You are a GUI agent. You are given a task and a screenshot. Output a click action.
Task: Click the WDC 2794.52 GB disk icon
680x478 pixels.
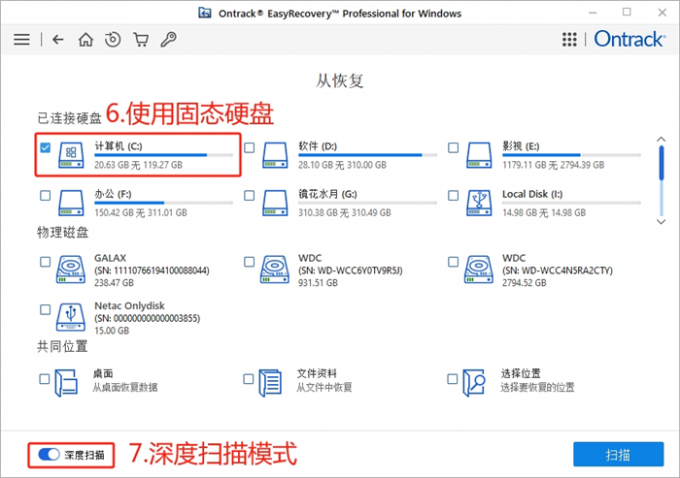pyautogui.click(x=478, y=269)
